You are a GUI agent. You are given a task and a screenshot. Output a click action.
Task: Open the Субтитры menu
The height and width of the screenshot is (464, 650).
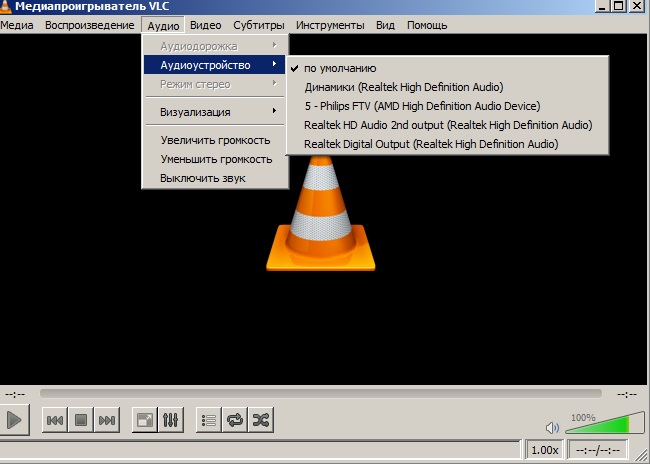point(259,25)
